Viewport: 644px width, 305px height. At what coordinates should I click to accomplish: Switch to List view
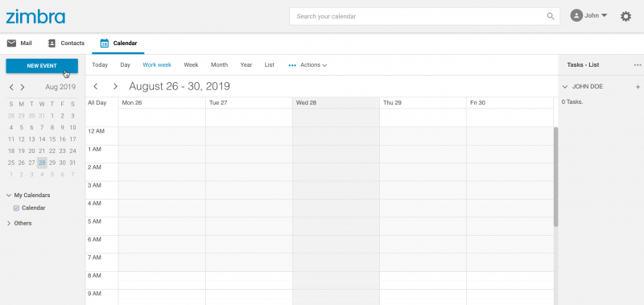270,65
